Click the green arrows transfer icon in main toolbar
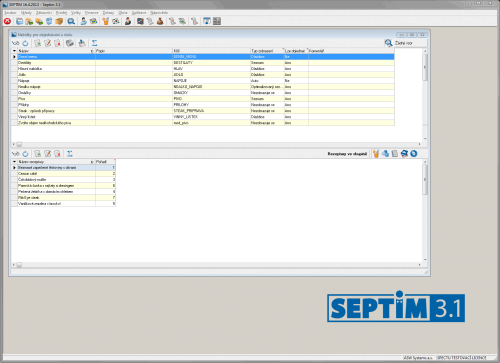The image size is (500, 363). click(182, 21)
